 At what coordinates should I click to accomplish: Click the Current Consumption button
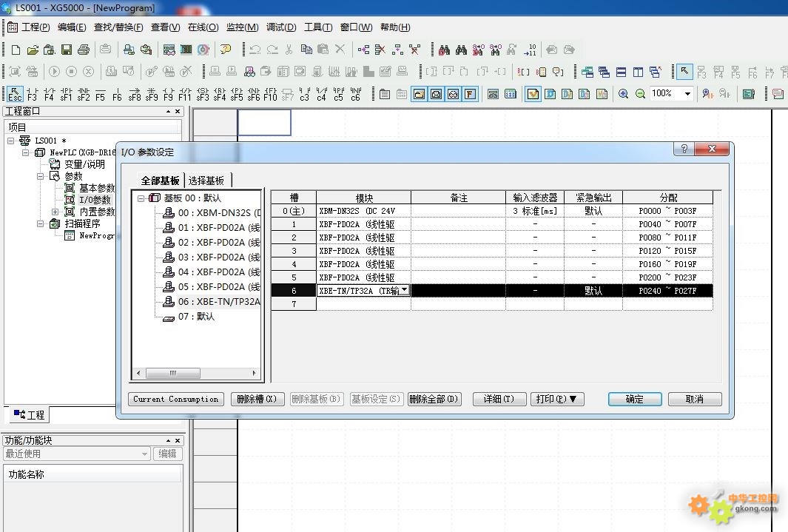pos(176,399)
